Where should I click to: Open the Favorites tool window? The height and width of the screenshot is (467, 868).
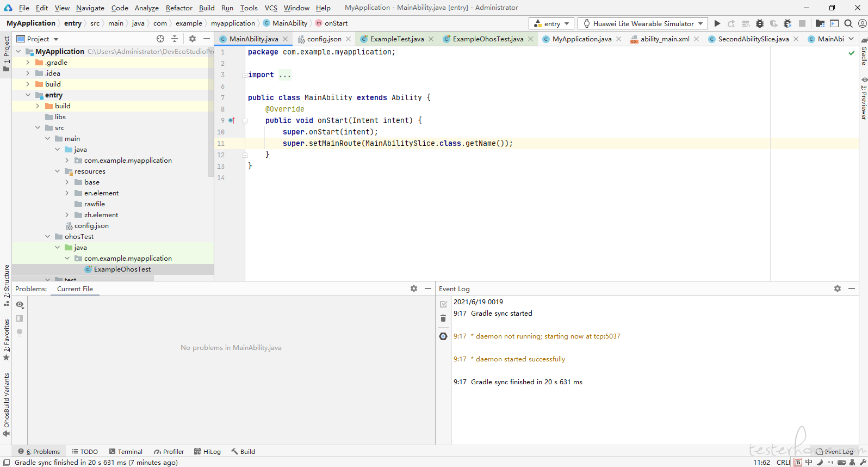tap(7, 340)
